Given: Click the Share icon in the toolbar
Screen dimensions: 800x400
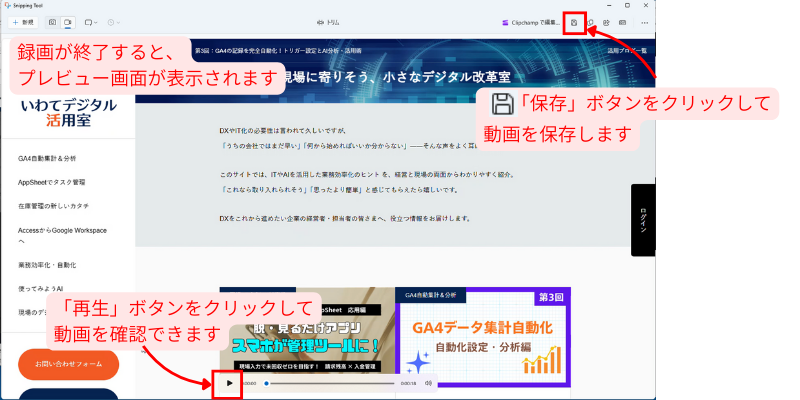Looking at the screenshot, I should point(606,22).
